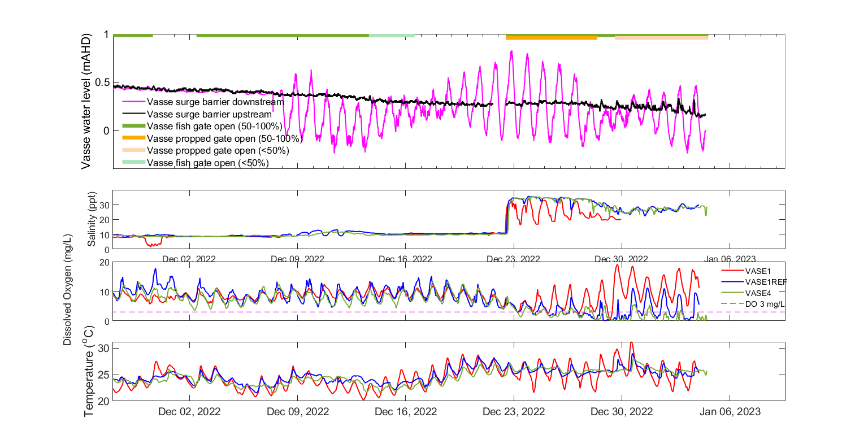The width and height of the screenshot is (868, 422).
Task: Select the peach swatch for propped gate open (<50%)
Action: pyautogui.click(x=133, y=151)
